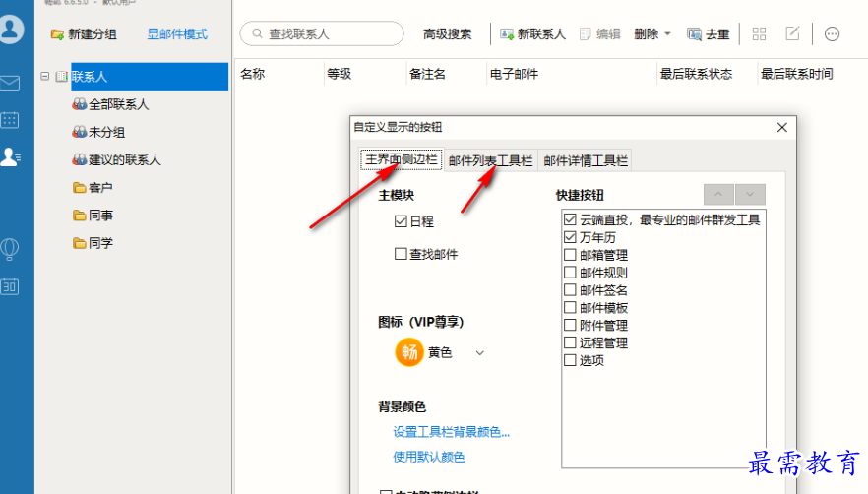
Task: Sort by the 等级 column header
Action: coord(339,74)
